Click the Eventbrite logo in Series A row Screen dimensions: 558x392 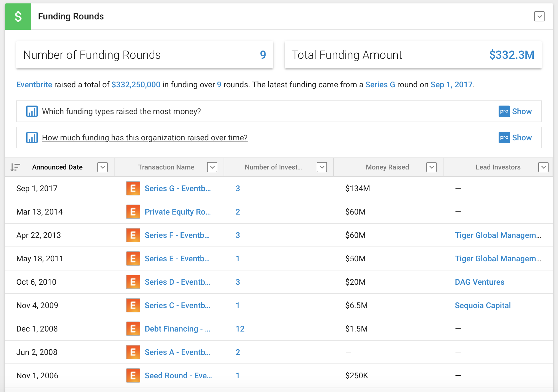(133, 352)
